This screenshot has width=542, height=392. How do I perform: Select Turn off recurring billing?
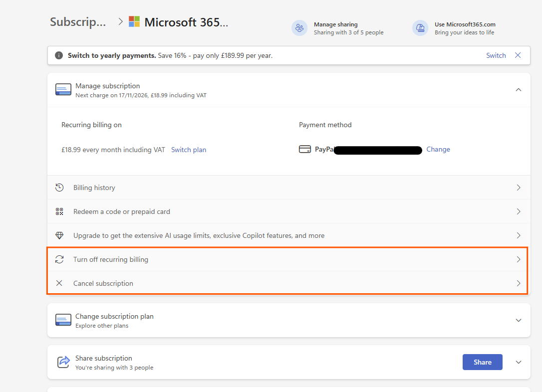click(111, 259)
